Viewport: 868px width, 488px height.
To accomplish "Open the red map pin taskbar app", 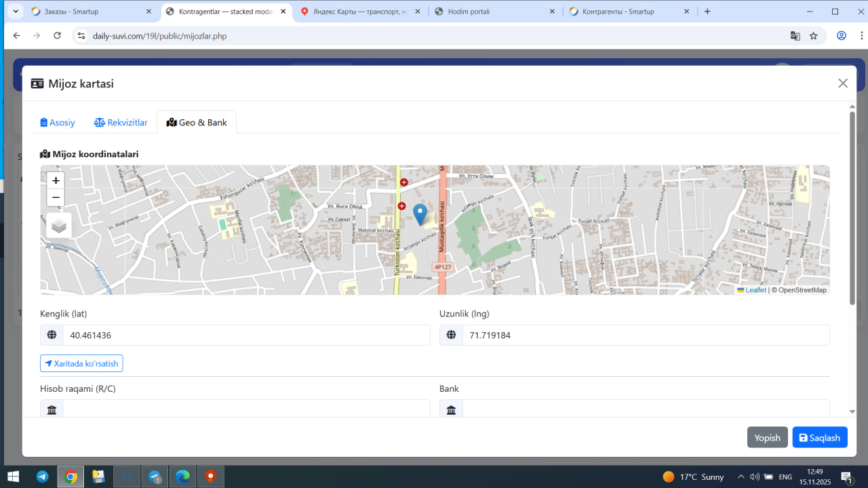I will tap(210, 476).
